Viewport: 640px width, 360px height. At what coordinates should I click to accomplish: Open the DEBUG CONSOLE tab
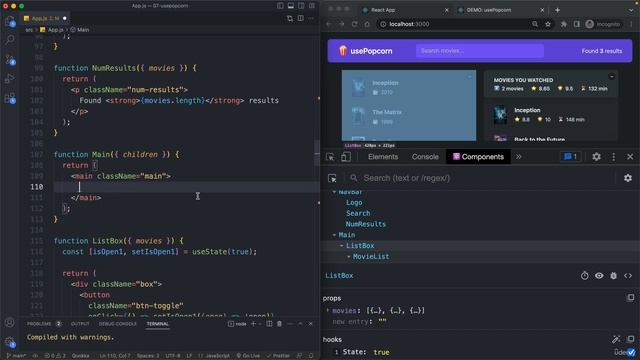coord(118,324)
